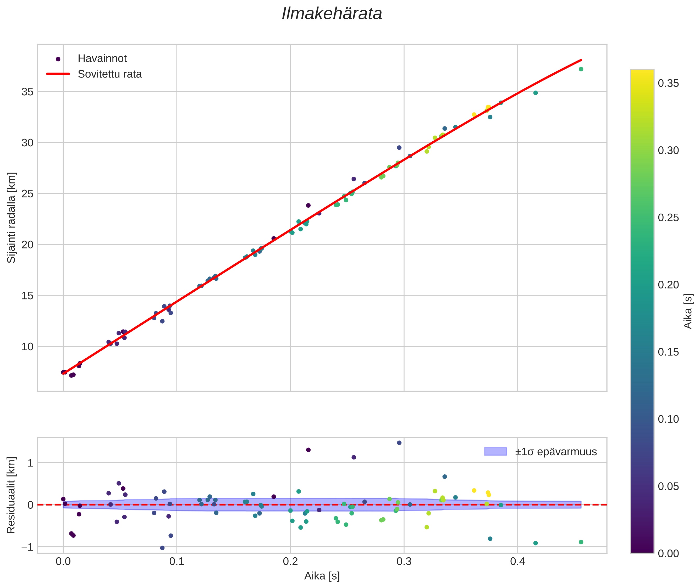Click the rightmost green point in upper plot
The height and width of the screenshot is (588, 700).
(x=581, y=69)
